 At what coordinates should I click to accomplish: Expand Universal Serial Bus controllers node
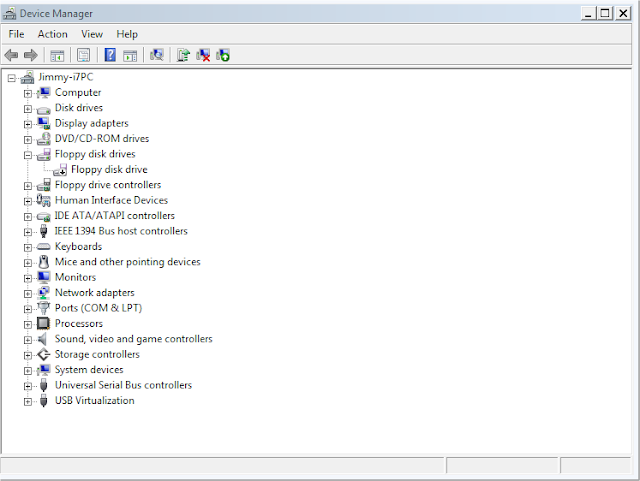click(27, 386)
